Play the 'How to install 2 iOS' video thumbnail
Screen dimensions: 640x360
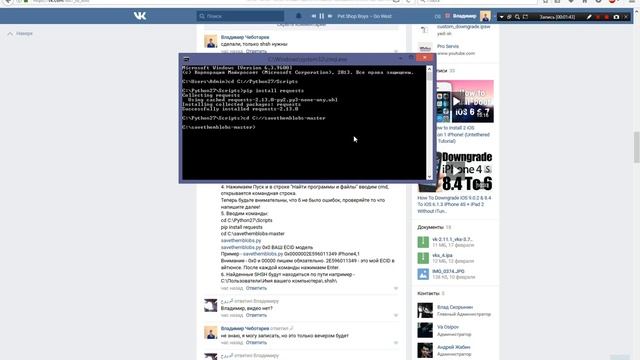[456, 101]
